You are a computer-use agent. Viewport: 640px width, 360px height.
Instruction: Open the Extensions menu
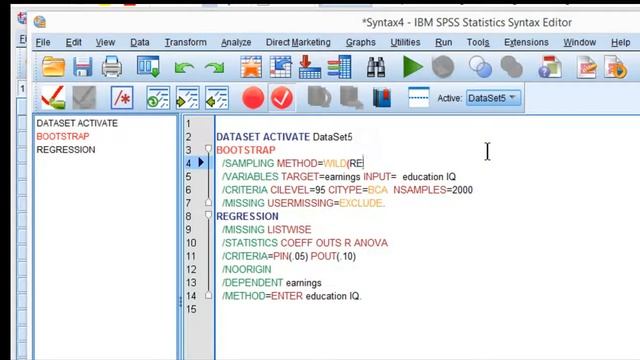(x=526, y=42)
